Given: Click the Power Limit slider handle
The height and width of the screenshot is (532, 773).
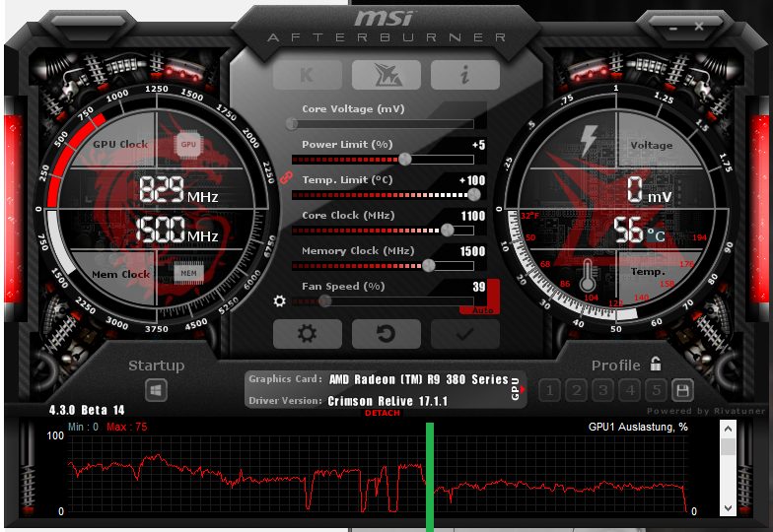Looking at the screenshot, I should point(404,160).
